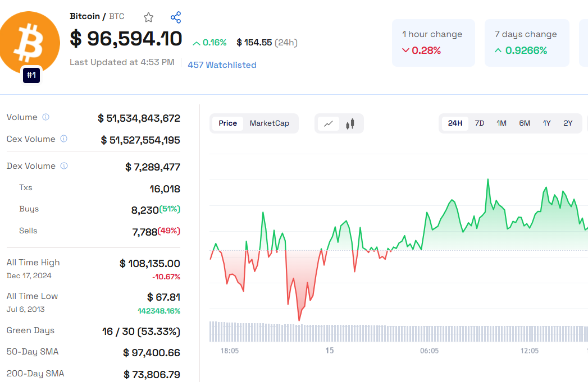The width and height of the screenshot is (588, 382).
Task: Choose the 6M time range
Action: click(x=525, y=123)
